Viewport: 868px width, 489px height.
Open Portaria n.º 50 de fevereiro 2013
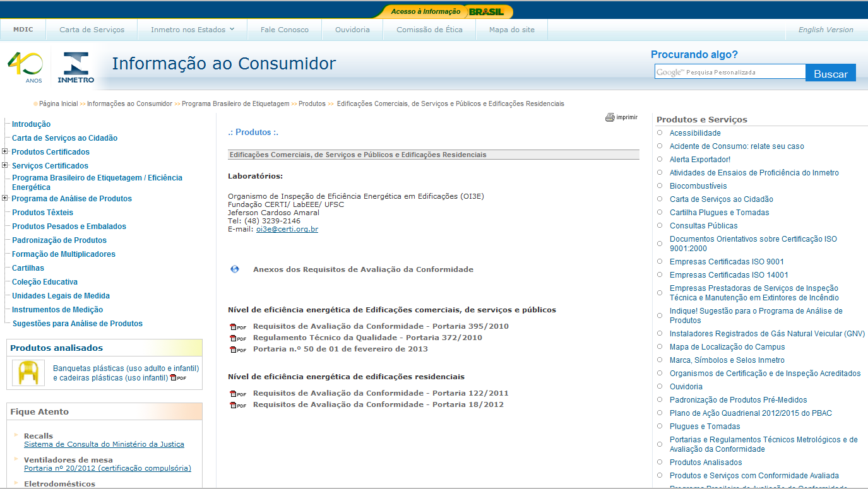pos(340,349)
